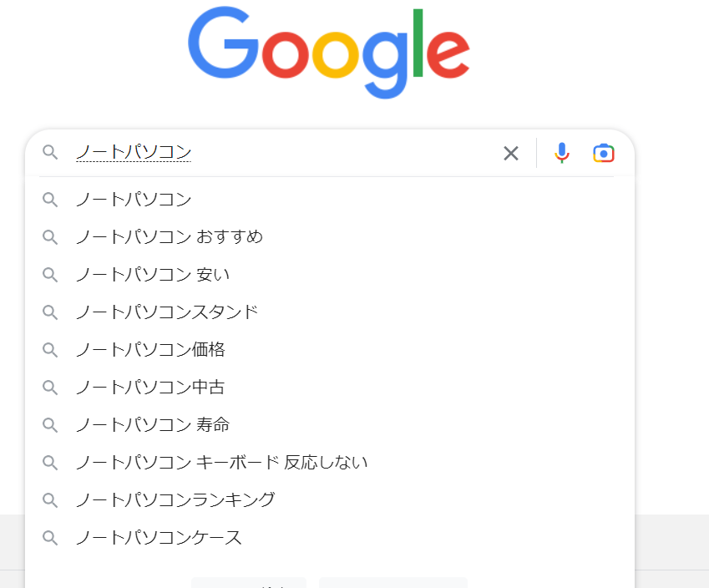
Task: Click the voice search microphone icon
Action: [562, 153]
